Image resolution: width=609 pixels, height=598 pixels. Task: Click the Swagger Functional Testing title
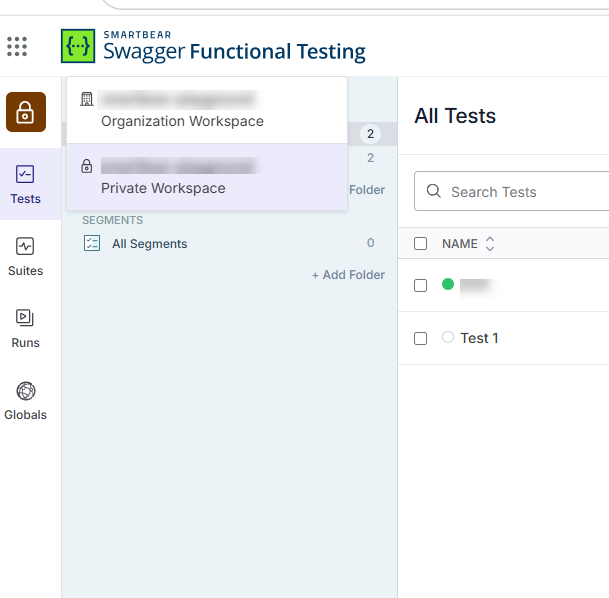[235, 51]
